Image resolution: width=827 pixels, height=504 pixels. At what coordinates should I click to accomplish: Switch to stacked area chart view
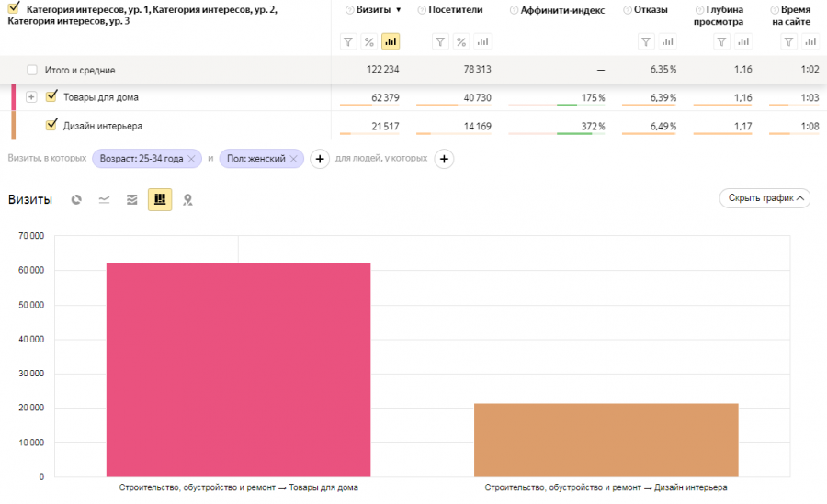click(x=132, y=199)
